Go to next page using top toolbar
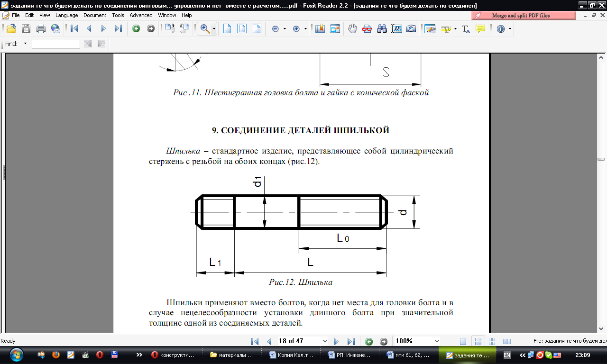 click(x=103, y=29)
